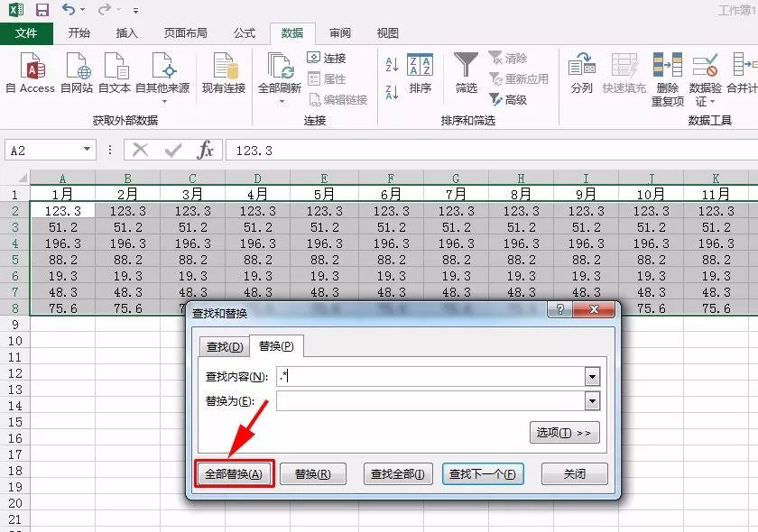Click the formula bar showing 123.3

(491, 151)
